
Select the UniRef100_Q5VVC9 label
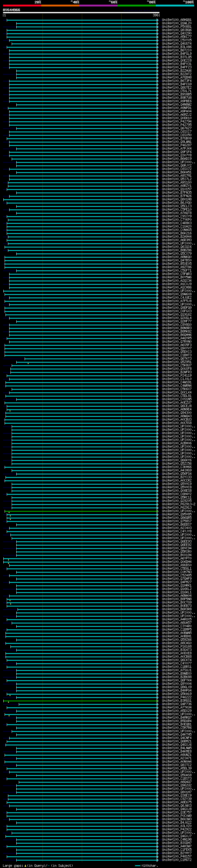tap(177, 483)
